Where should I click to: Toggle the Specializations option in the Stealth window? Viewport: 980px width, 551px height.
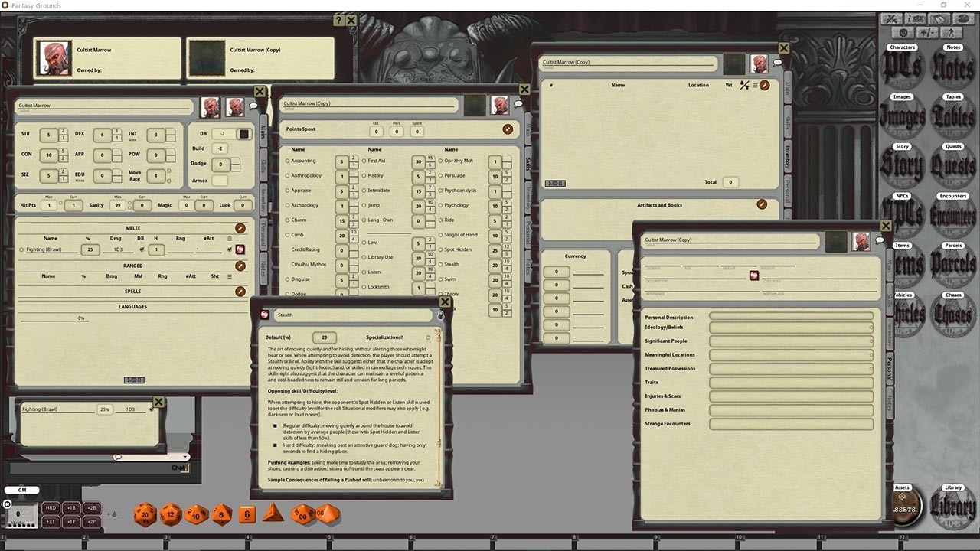(x=429, y=337)
